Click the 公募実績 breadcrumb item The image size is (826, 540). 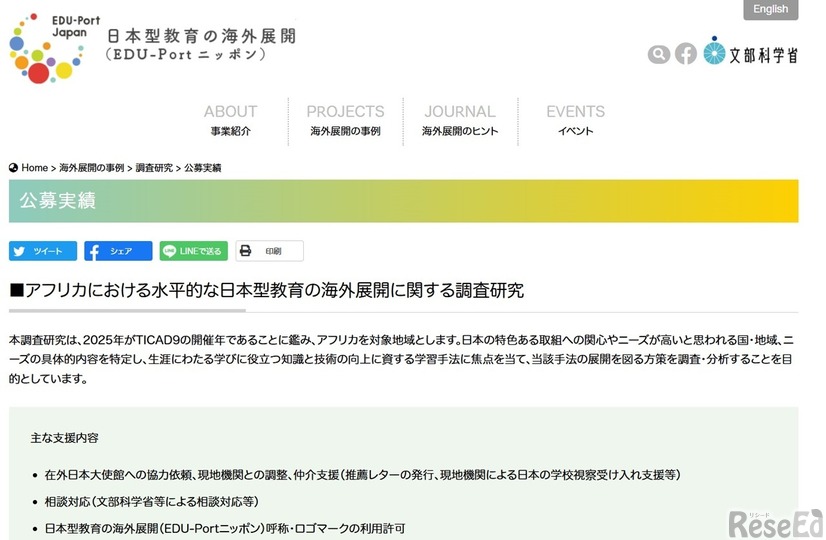[203, 168]
